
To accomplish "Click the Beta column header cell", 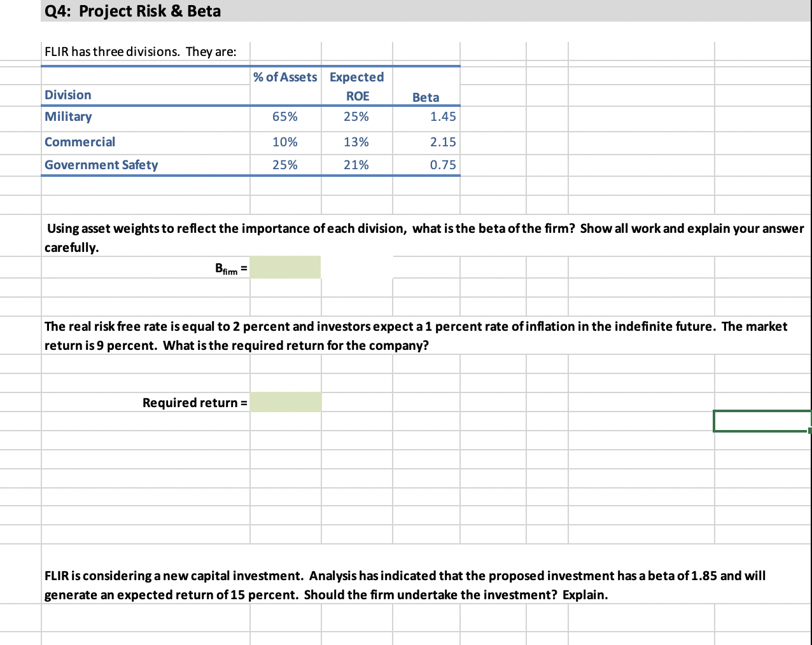I will click(426, 97).
